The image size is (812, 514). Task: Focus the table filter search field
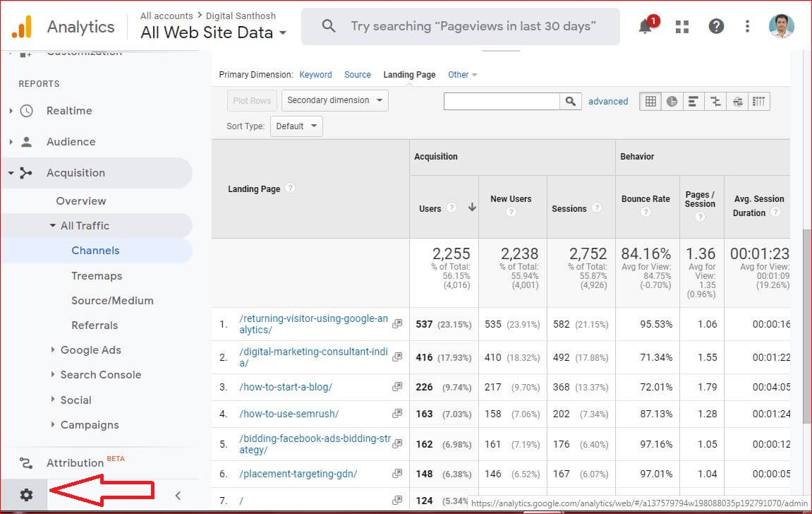tap(502, 101)
